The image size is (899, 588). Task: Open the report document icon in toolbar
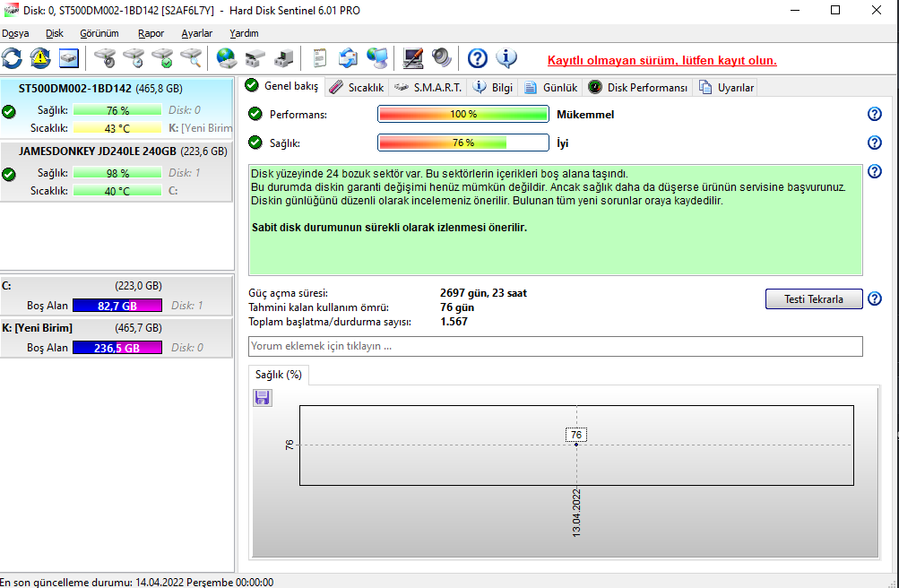pyautogui.click(x=319, y=58)
